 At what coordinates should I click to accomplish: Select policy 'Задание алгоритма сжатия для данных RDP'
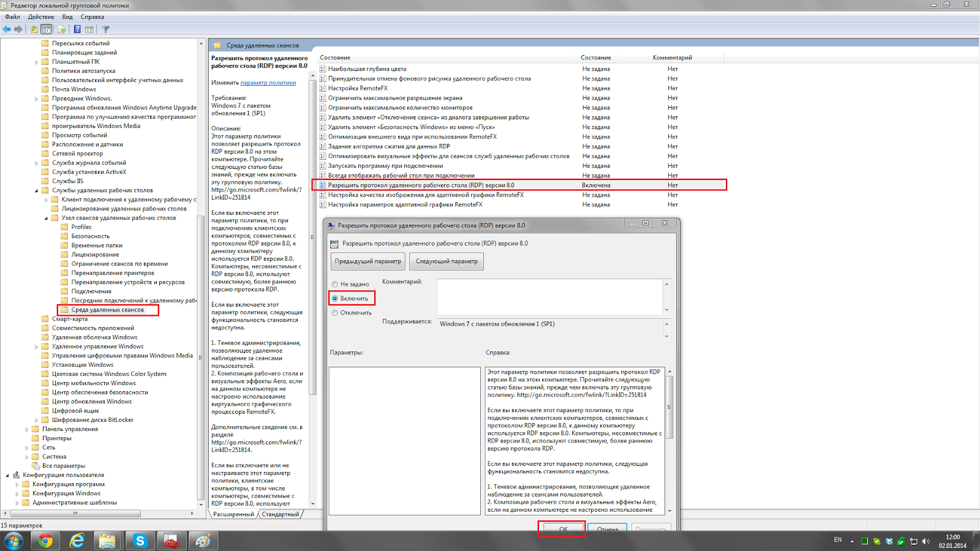coord(389,146)
